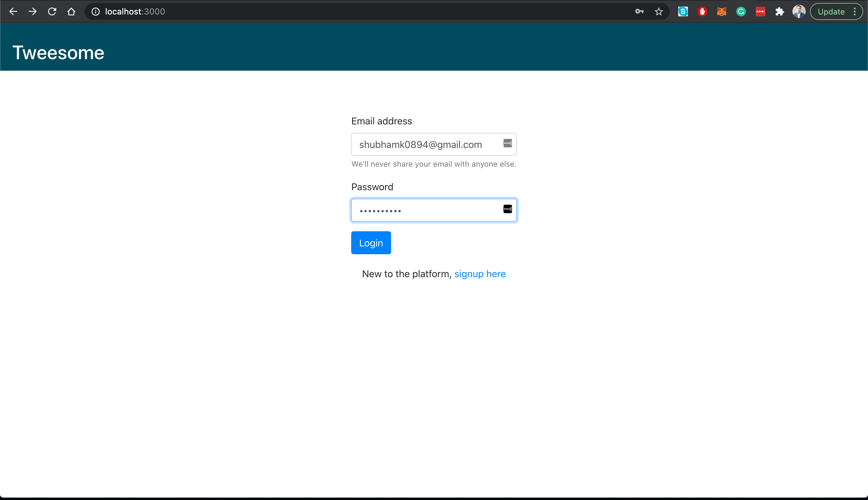
Task: Click the Tweesome header title
Action: (58, 53)
